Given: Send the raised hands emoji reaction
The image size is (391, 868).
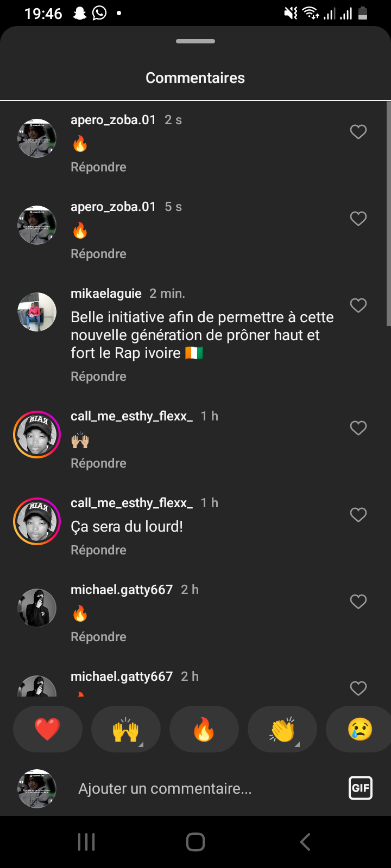Looking at the screenshot, I should (x=126, y=729).
